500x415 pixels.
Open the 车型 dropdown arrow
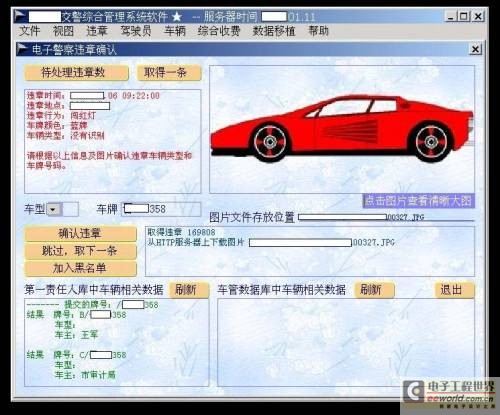tap(53, 210)
